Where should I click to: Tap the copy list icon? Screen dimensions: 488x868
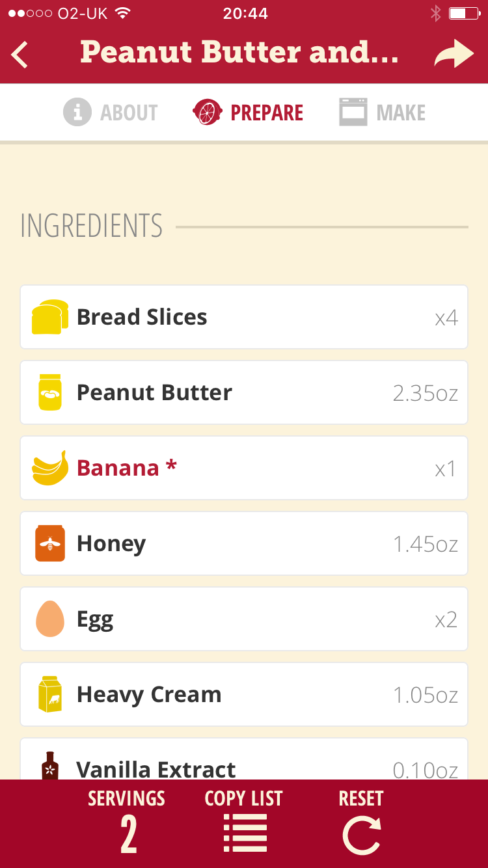(x=244, y=833)
